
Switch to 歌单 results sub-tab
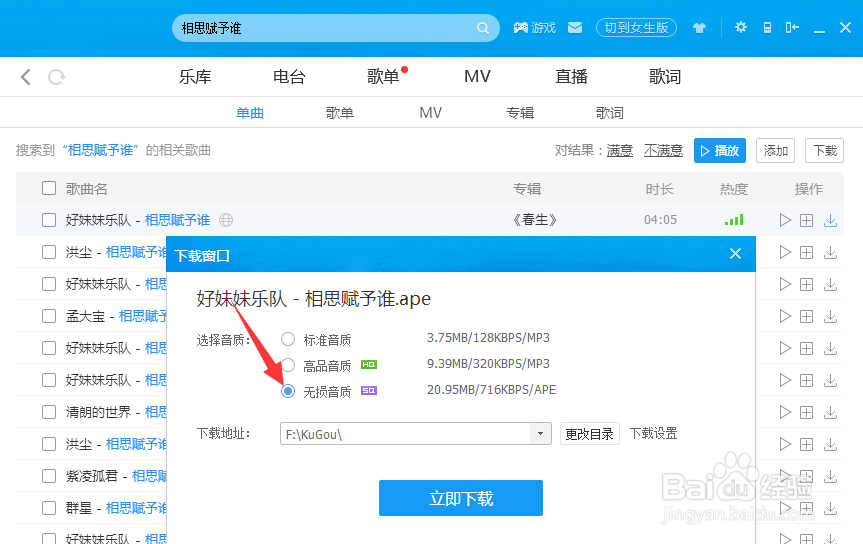point(340,113)
